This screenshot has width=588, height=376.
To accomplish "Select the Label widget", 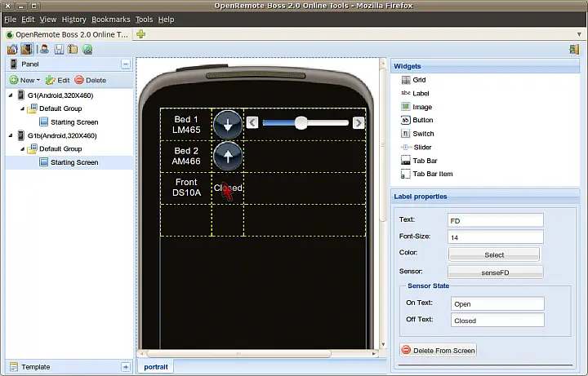I will pyautogui.click(x=415, y=93).
